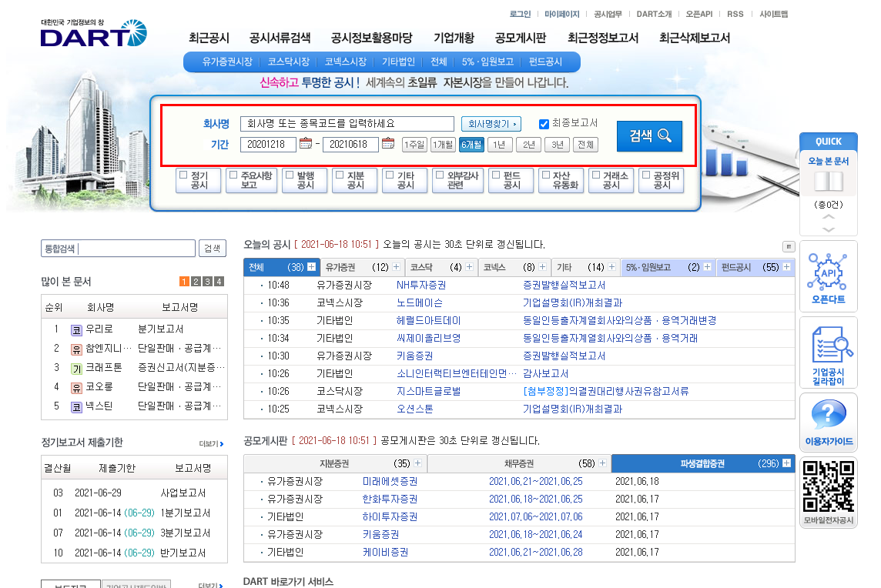
Task: Click the 모바일전자공시 QR code
Action: pos(828,486)
